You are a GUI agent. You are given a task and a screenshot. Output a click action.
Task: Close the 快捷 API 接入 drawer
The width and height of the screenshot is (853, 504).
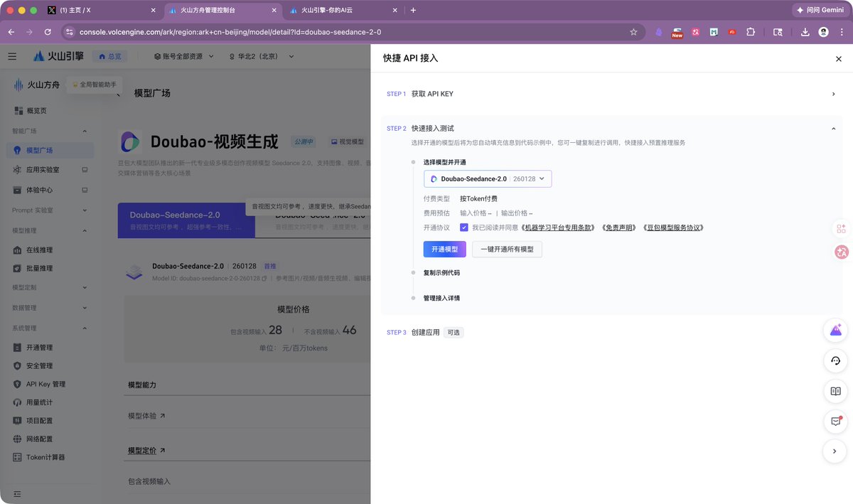(838, 59)
